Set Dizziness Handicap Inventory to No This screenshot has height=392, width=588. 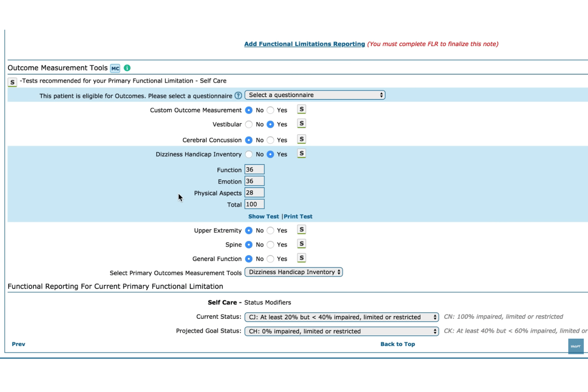pyautogui.click(x=249, y=154)
